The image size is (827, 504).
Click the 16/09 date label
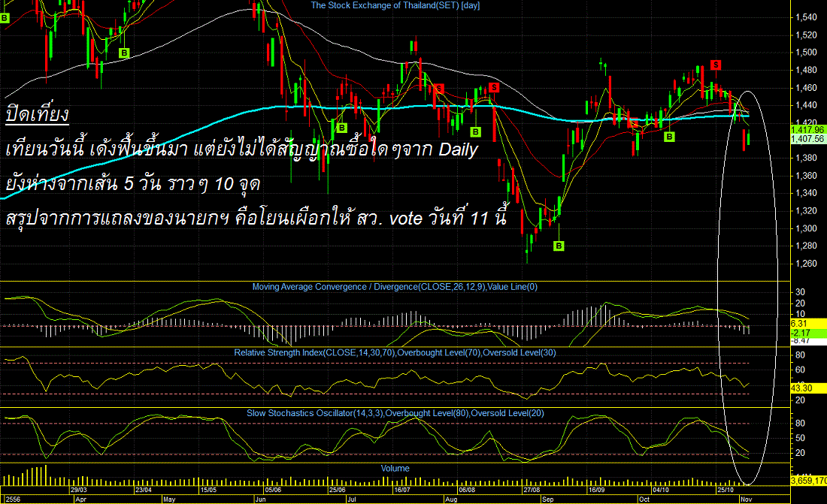click(x=596, y=490)
